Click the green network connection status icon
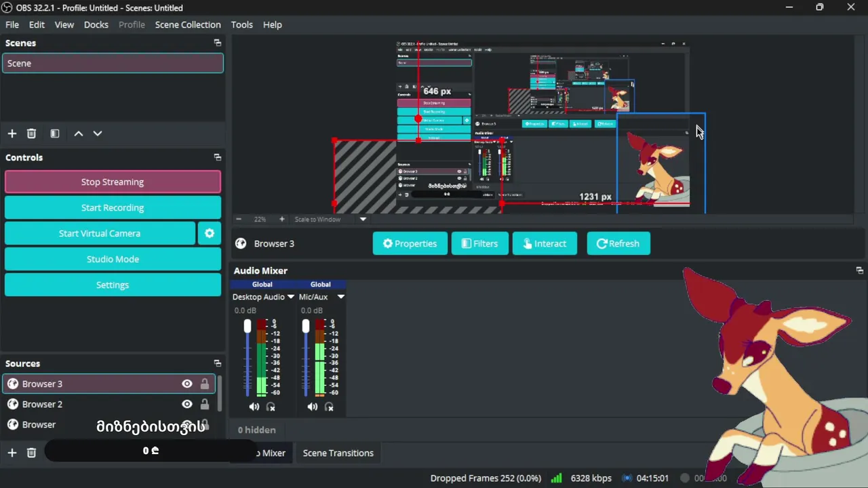 pos(556,478)
